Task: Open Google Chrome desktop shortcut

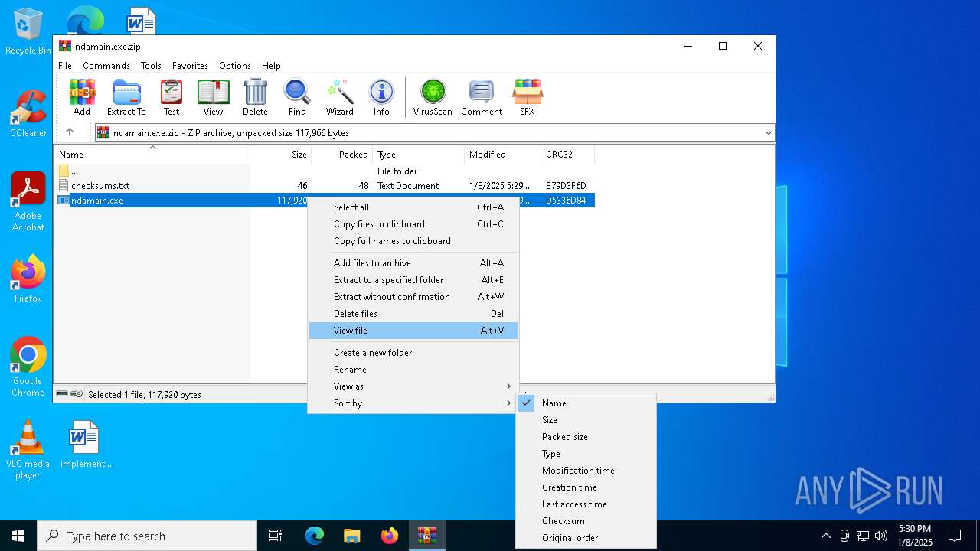Action: (28, 367)
